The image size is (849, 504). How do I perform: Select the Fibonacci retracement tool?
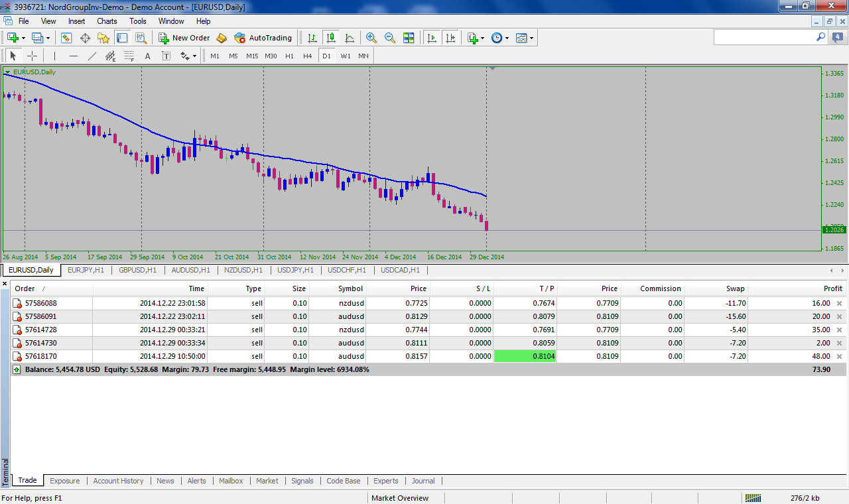point(129,56)
